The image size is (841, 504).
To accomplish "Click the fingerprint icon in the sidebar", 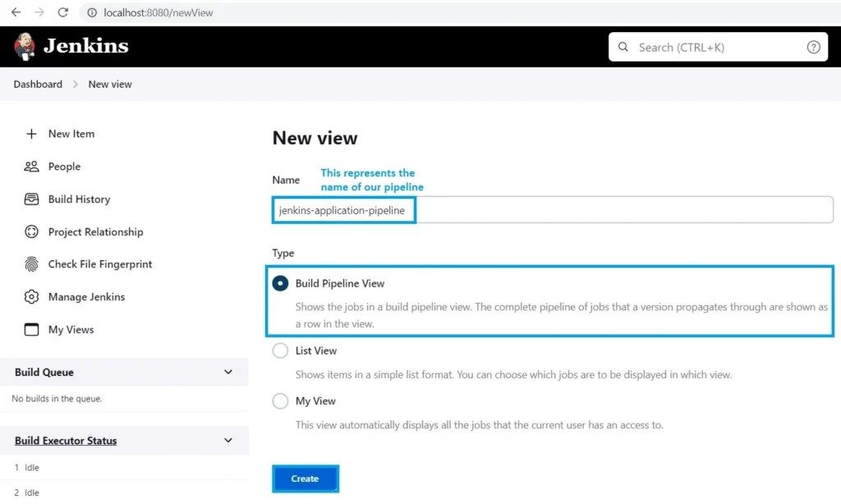I will pyautogui.click(x=32, y=263).
